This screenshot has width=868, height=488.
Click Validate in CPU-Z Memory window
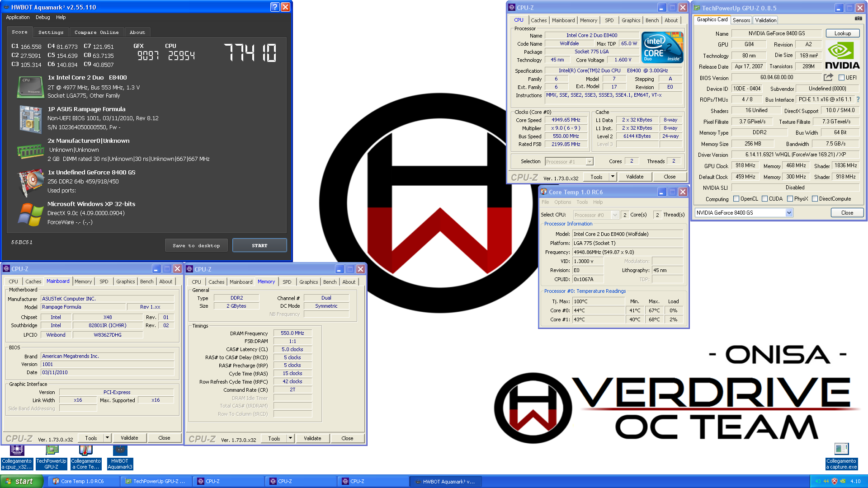[x=312, y=438]
